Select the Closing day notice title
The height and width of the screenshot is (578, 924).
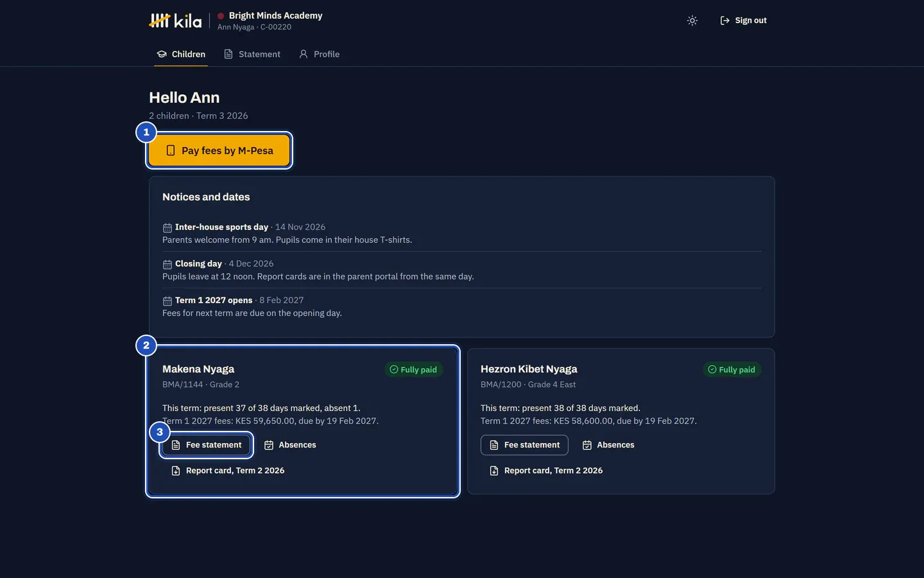click(198, 263)
